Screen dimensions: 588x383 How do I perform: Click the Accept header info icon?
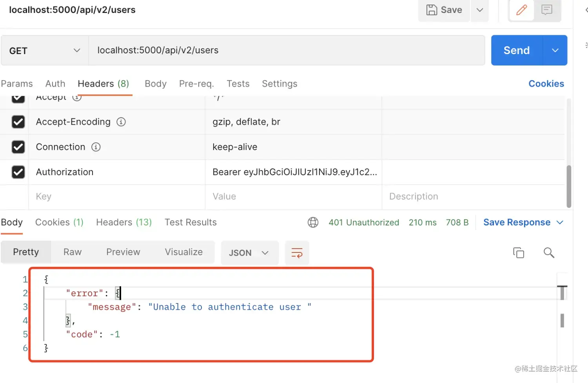click(x=77, y=98)
